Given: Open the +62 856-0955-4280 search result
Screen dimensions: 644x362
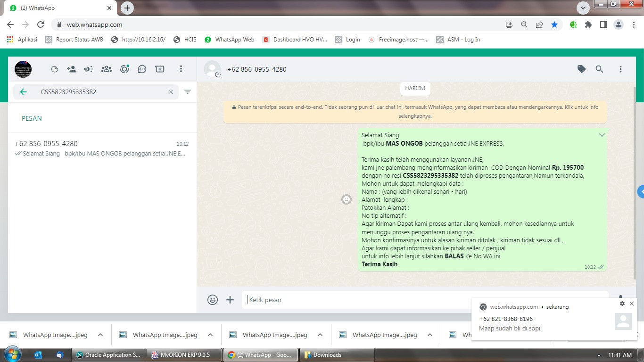Looking at the screenshot, I should coord(102,148).
